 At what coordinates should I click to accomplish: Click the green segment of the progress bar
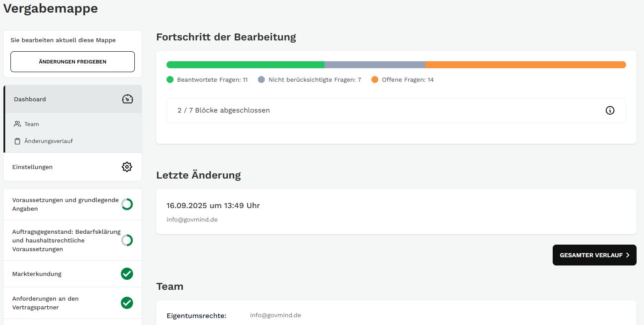pos(245,65)
